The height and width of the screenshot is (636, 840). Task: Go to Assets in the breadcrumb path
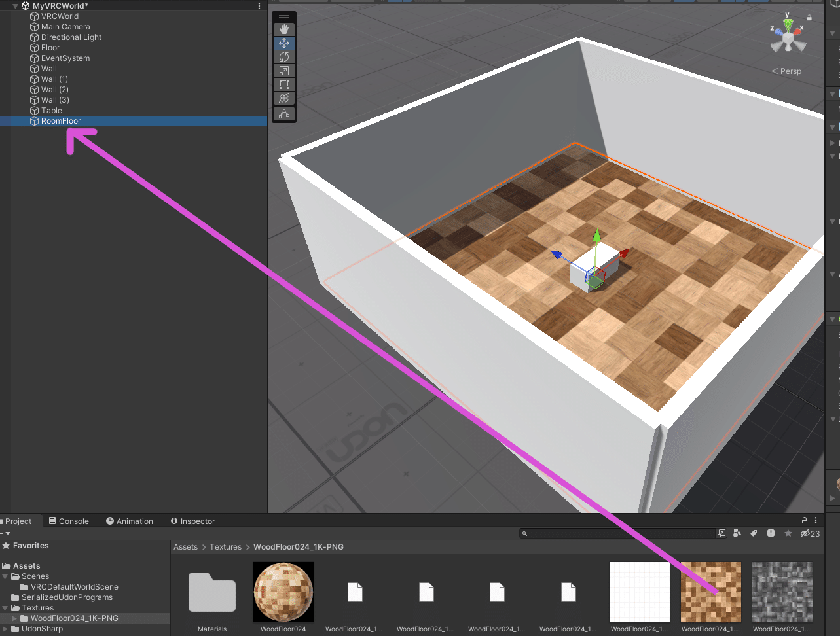pos(185,547)
